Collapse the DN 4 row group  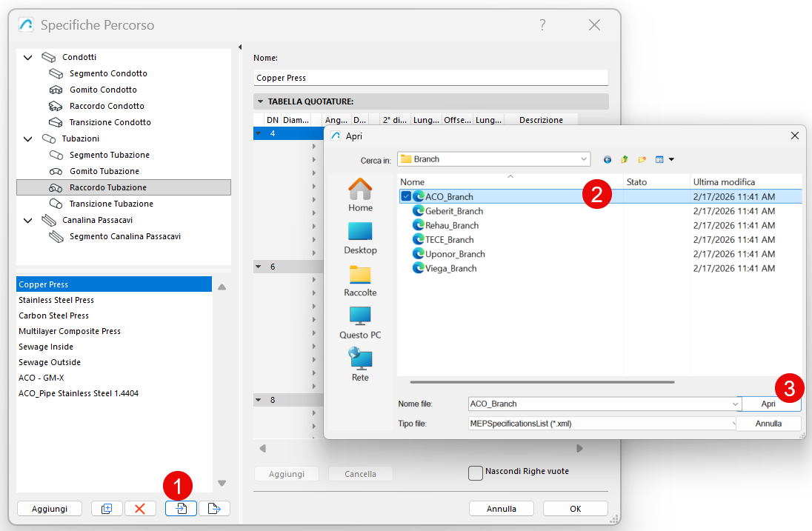pos(259,133)
